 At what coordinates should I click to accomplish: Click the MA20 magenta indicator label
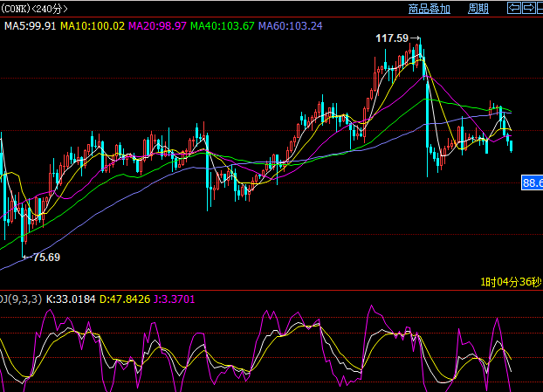pyautogui.click(x=157, y=26)
